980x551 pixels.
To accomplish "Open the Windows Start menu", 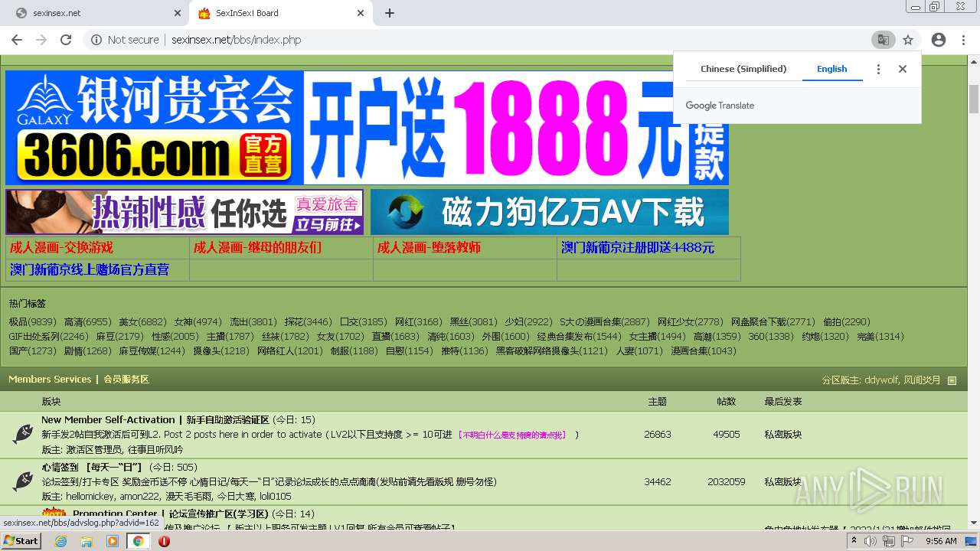I will pos(21,541).
